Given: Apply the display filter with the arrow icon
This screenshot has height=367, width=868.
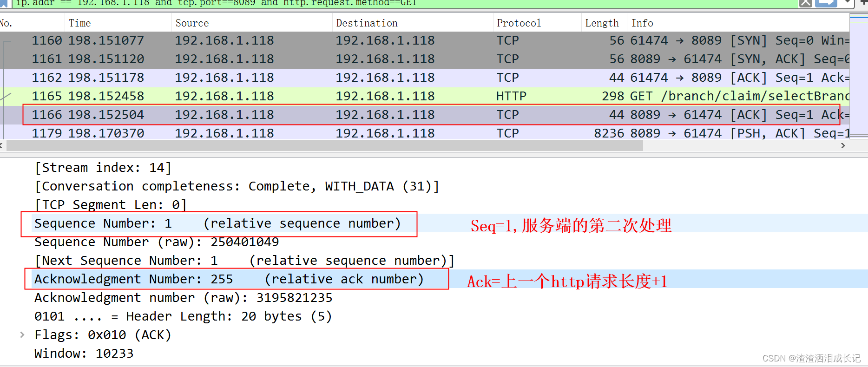Looking at the screenshot, I should click(x=827, y=3).
